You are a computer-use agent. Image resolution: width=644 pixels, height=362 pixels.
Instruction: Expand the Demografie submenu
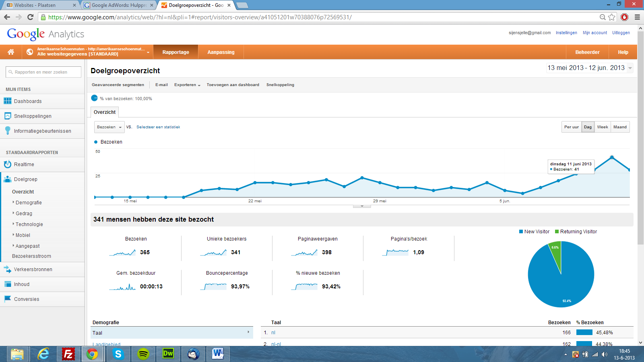click(28, 203)
